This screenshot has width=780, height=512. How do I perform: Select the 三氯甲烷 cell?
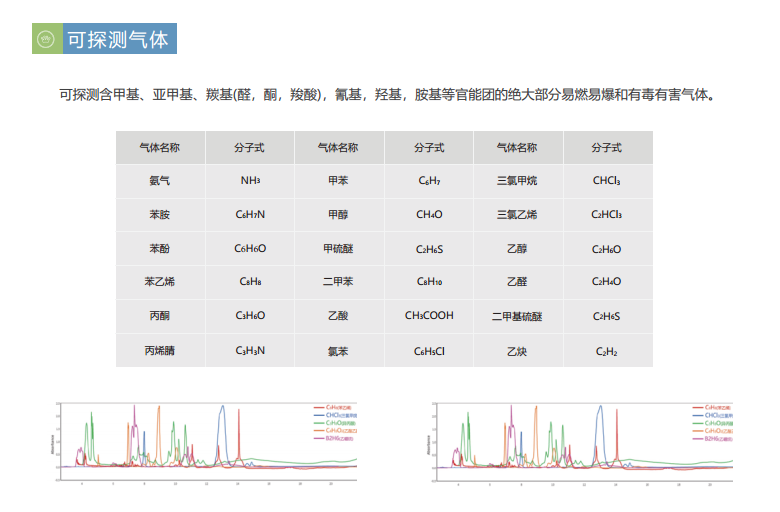pos(517,181)
